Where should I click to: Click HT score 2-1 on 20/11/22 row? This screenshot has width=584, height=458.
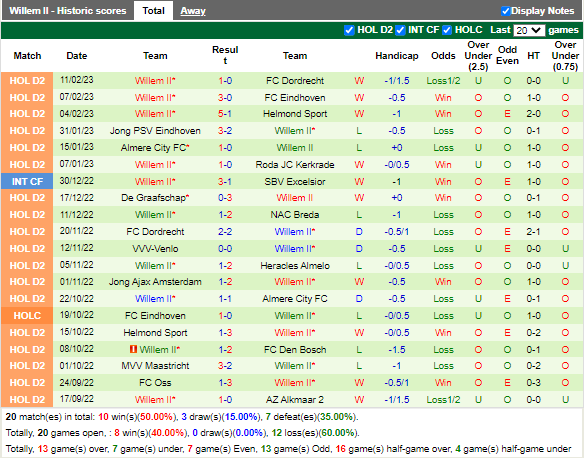[x=533, y=232]
